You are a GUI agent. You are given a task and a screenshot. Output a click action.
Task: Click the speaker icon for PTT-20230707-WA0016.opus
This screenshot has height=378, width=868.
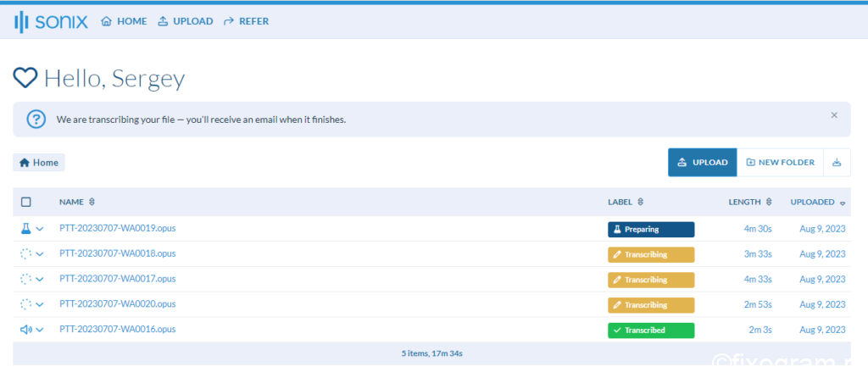pos(25,330)
